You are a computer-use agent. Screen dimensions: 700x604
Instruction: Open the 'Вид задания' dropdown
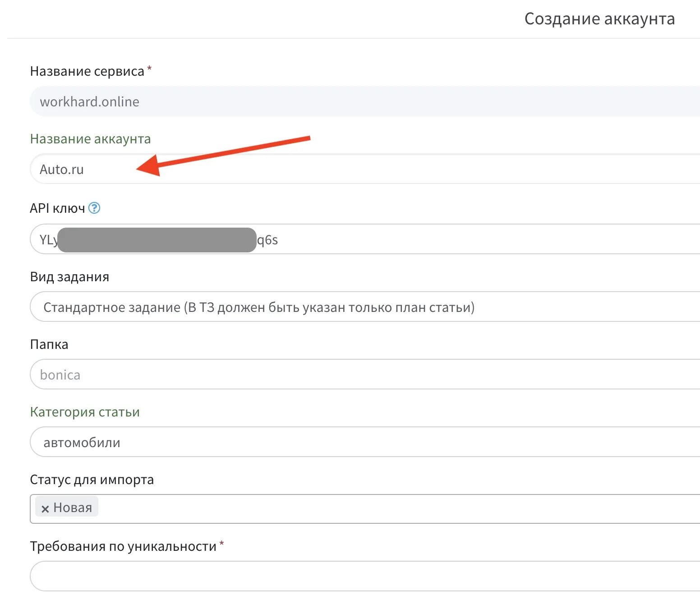(x=365, y=307)
